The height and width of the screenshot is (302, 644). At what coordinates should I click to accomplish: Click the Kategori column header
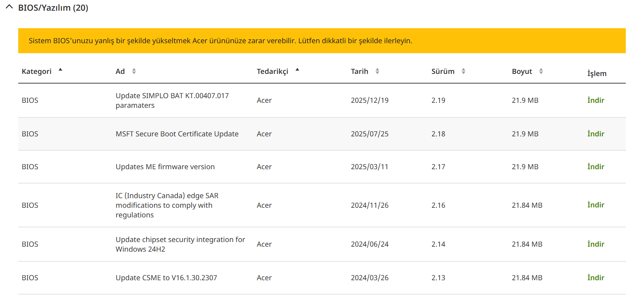(36, 71)
